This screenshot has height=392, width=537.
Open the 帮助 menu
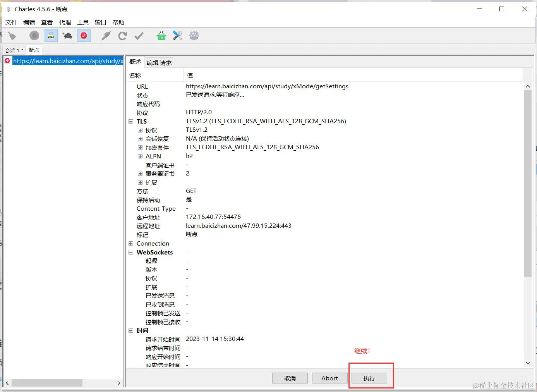(x=118, y=22)
